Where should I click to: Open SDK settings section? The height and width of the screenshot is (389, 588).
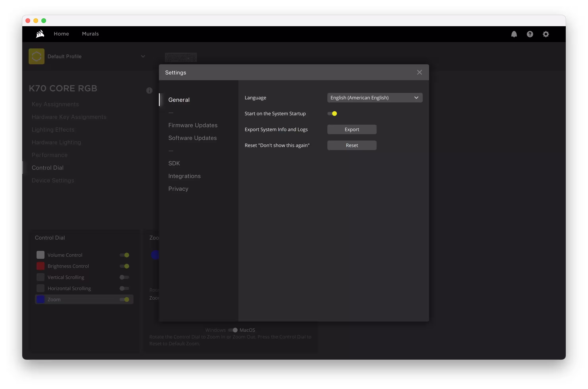[x=174, y=163]
